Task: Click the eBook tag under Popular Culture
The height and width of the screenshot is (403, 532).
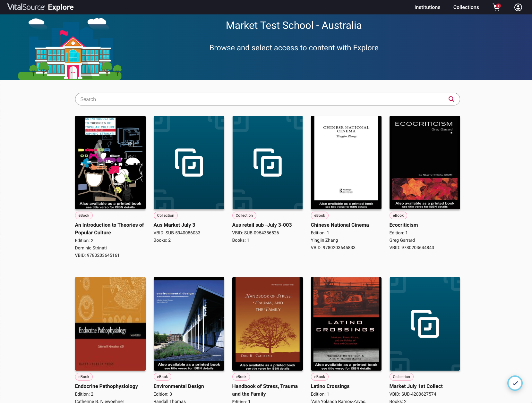Action: click(84, 215)
